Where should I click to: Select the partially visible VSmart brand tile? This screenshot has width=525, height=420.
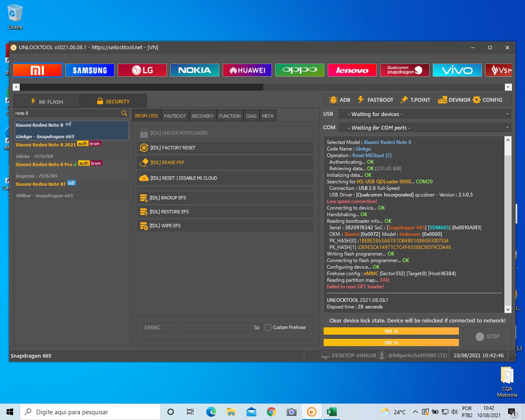499,70
